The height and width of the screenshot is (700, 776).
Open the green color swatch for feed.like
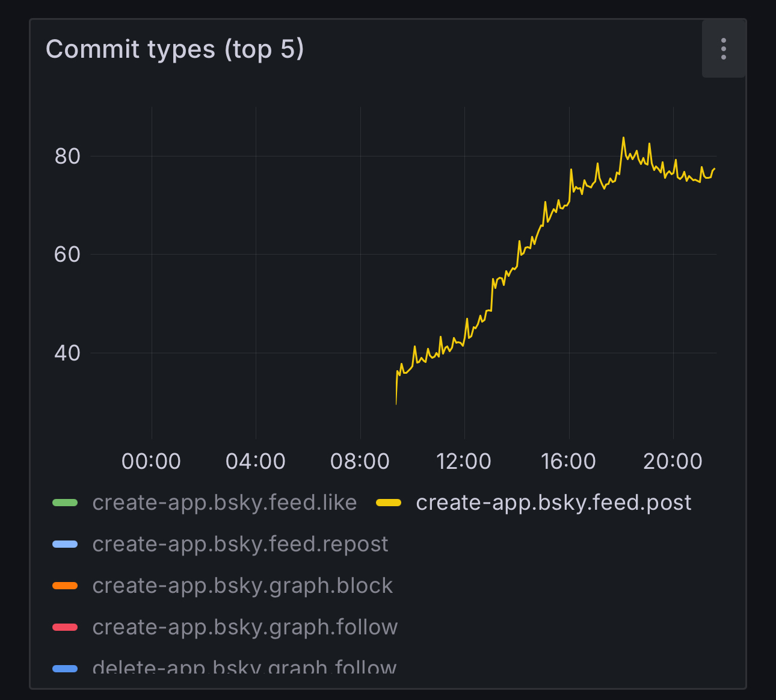point(65,503)
